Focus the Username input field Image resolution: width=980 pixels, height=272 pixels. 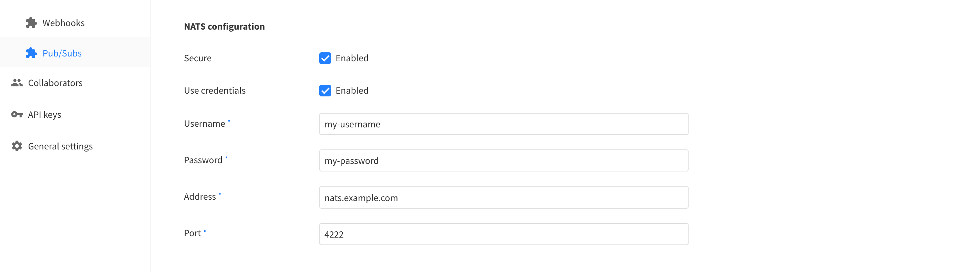click(x=503, y=124)
